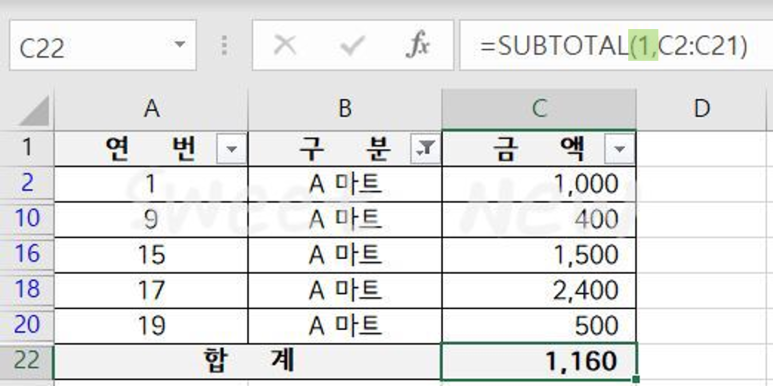Open the 연번 column filter dropdown
This screenshot has width=773, height=386.
click(x=231, y=148)
